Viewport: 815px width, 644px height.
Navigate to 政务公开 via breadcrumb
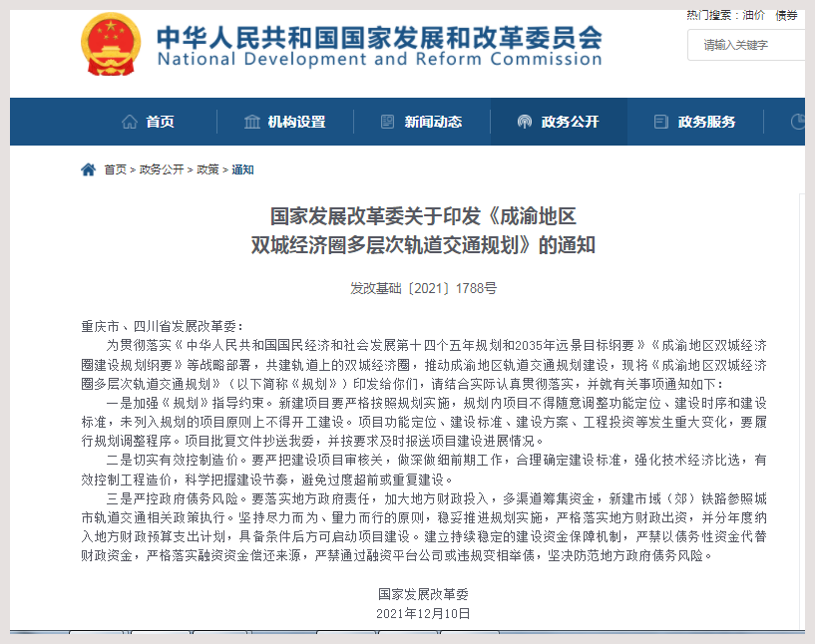pos(162,169)
